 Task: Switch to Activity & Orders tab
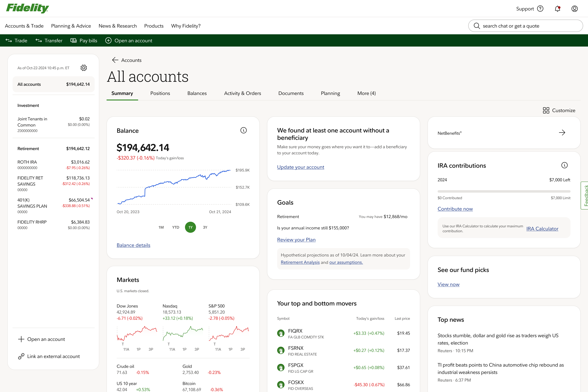(x=243, y=93)
